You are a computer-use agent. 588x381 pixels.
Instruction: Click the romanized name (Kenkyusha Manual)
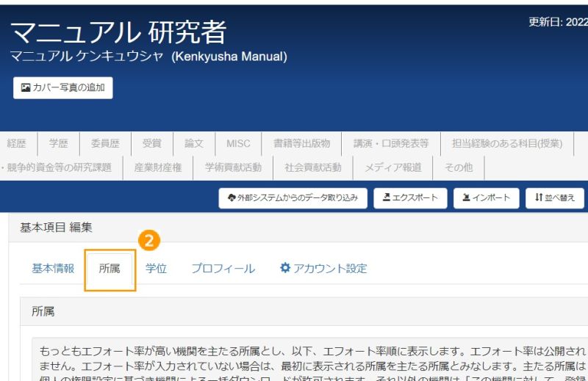tap(229, 57)
